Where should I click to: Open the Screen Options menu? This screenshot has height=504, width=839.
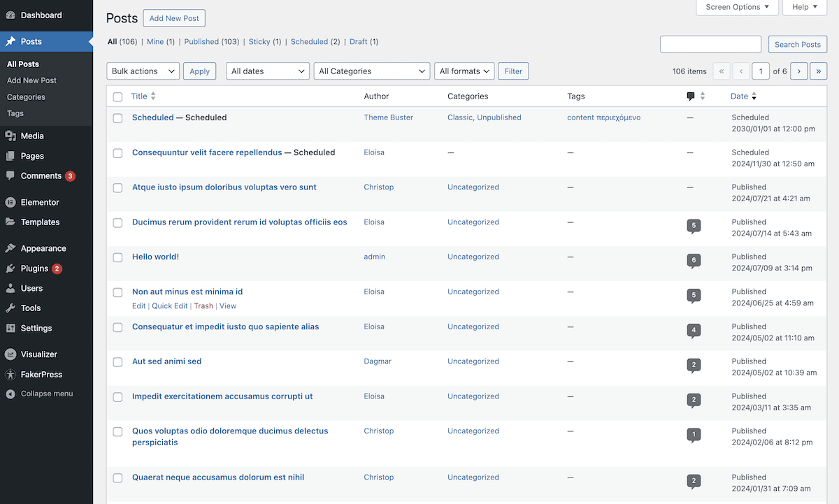pyautogui.click(x=737, y=8)
